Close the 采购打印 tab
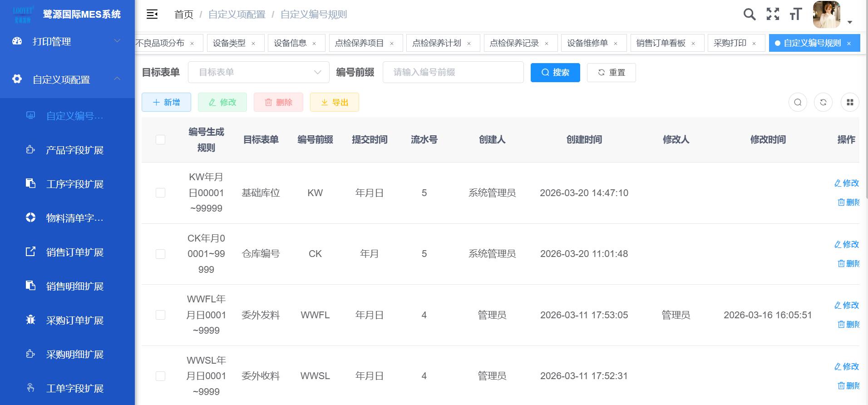 754,44
